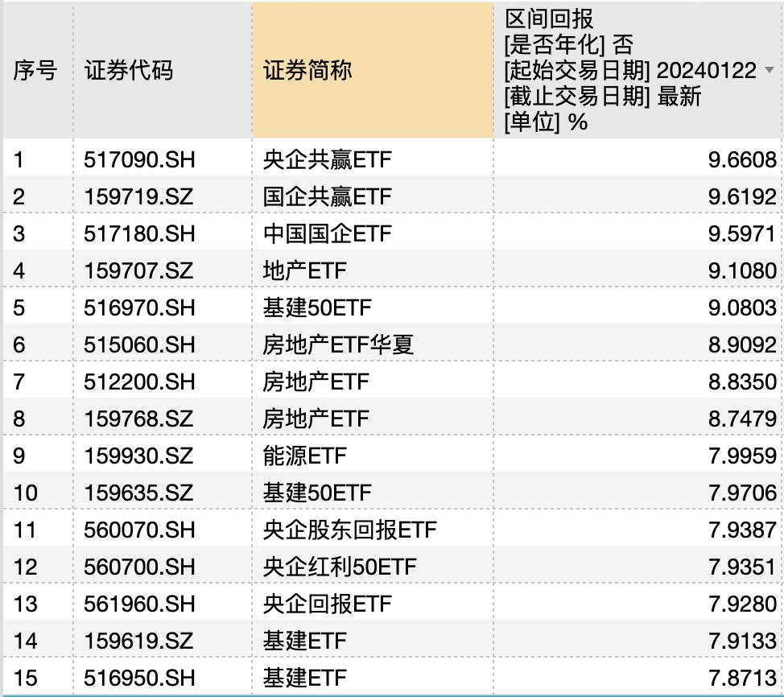784x697 pixels.
Task: Click the 央企回报ETF name cell
Action: click(x=327, y=604)
